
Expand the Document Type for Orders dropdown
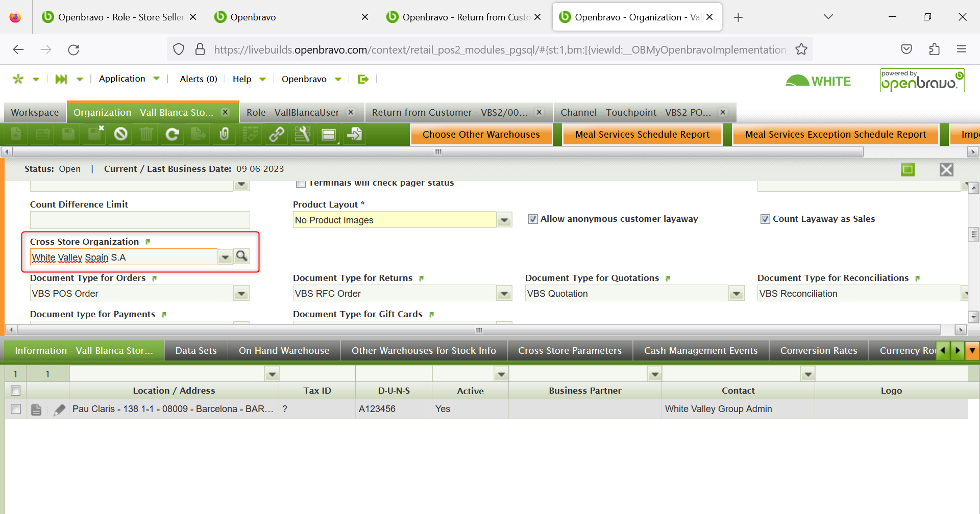coord(241,294)
